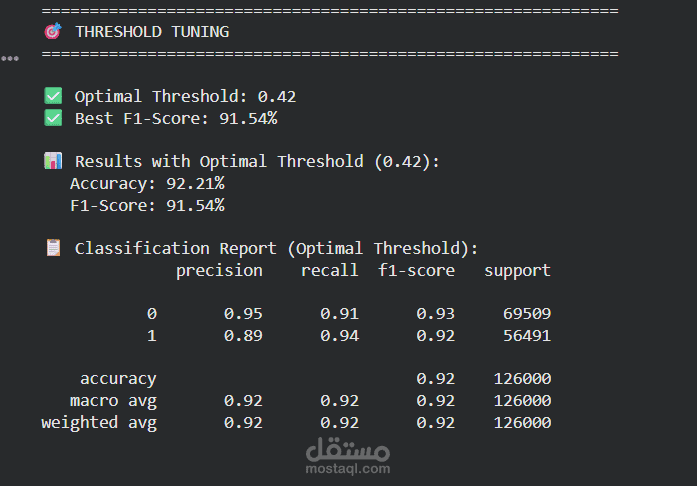This screenshot has width=697, height=486.
Task: Click recall value 0.94 for class 1
Action: point(340,335)
